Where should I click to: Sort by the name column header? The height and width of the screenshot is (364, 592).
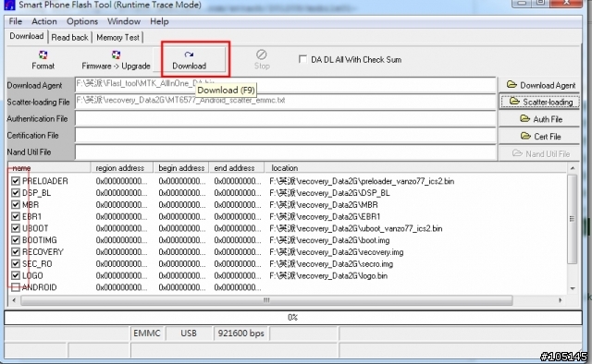click(x=49, y=168)
